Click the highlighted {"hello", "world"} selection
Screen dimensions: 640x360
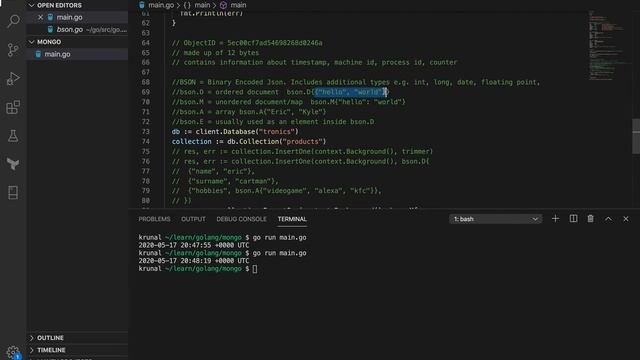tap(350, 92)
